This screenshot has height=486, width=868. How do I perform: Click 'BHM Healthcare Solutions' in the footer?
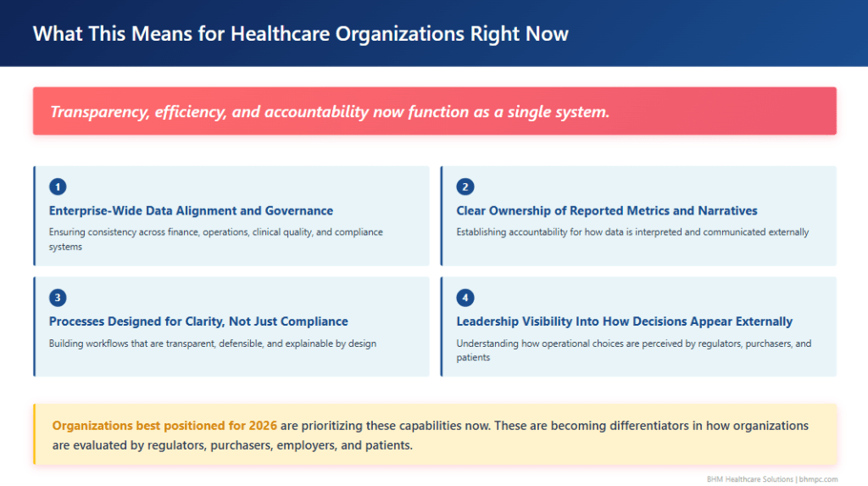pyautogui.click(x=749, y=479)
